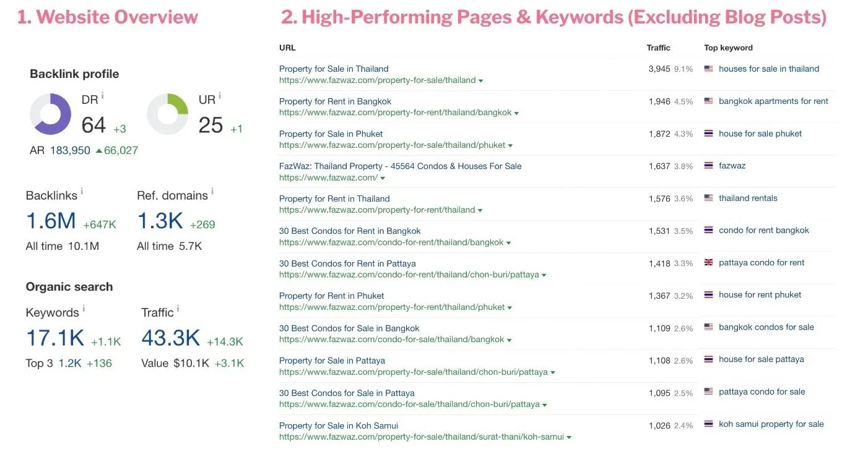The image size is (868, 462).
Task: Click the info icon beside DR
Action: tap(102, 96)
